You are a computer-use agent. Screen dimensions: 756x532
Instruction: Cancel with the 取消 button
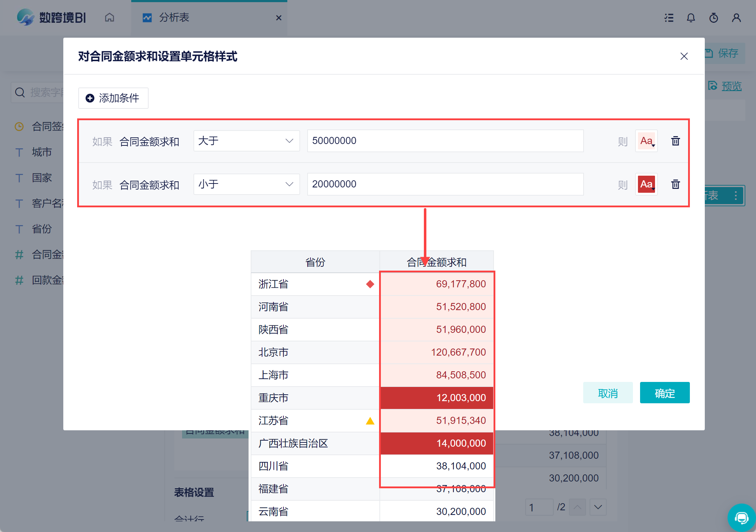click(608, 393)
